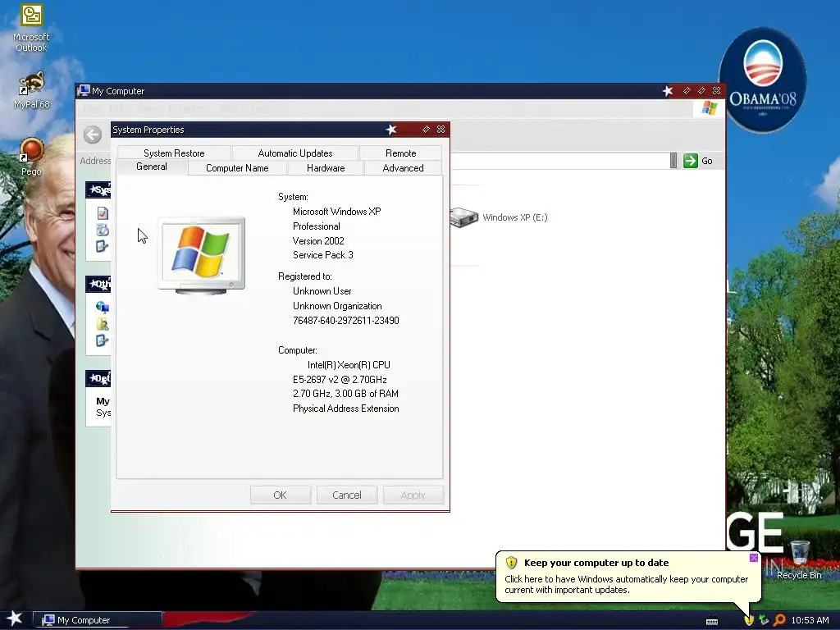The height and width of the screenshot is (630, 840).
Task: Open the address bar dropdown arrow
Action: tap(673, 160)
